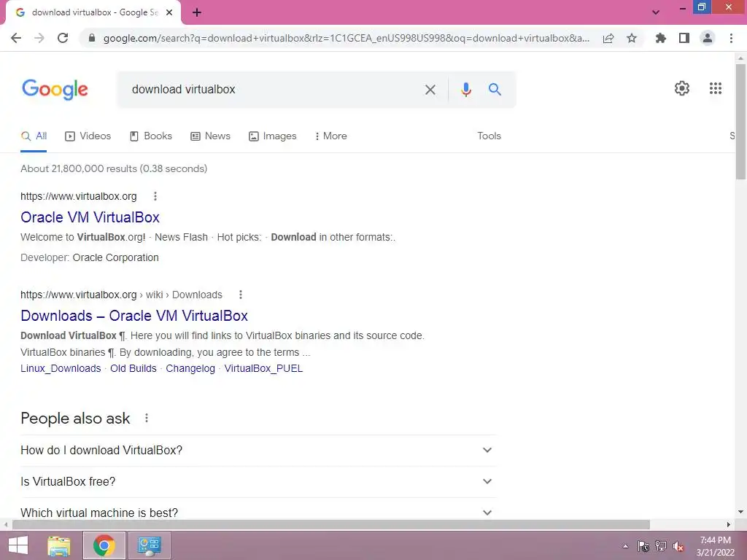747x560 pixels.
Task: Open Control Panel taskbar icon
Action: pyautogui.click(x=149, y=545)
